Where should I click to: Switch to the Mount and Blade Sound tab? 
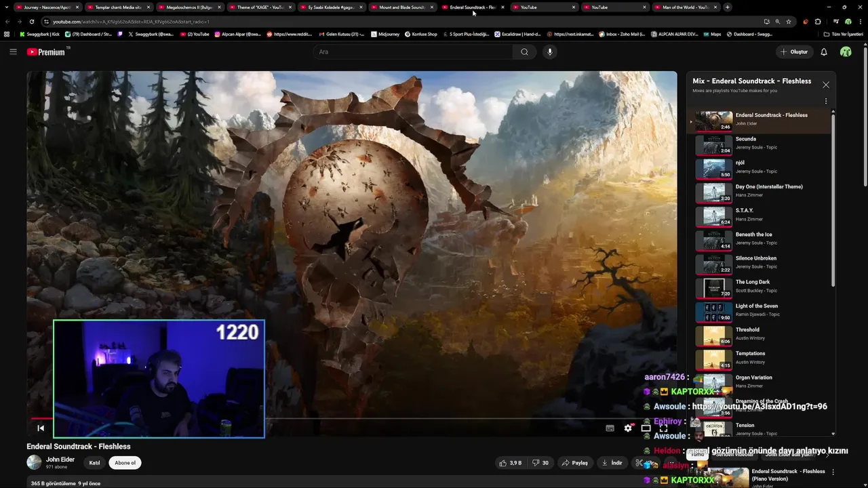(x=401, y=7)
